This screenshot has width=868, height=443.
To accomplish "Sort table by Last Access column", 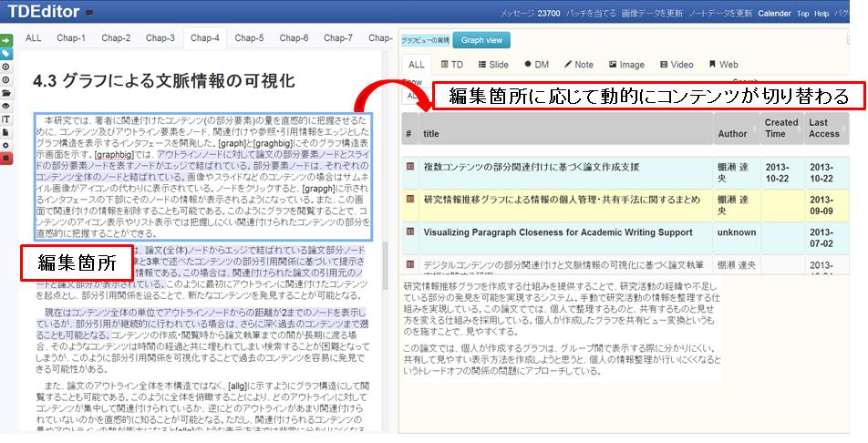I will coord(824,129).
